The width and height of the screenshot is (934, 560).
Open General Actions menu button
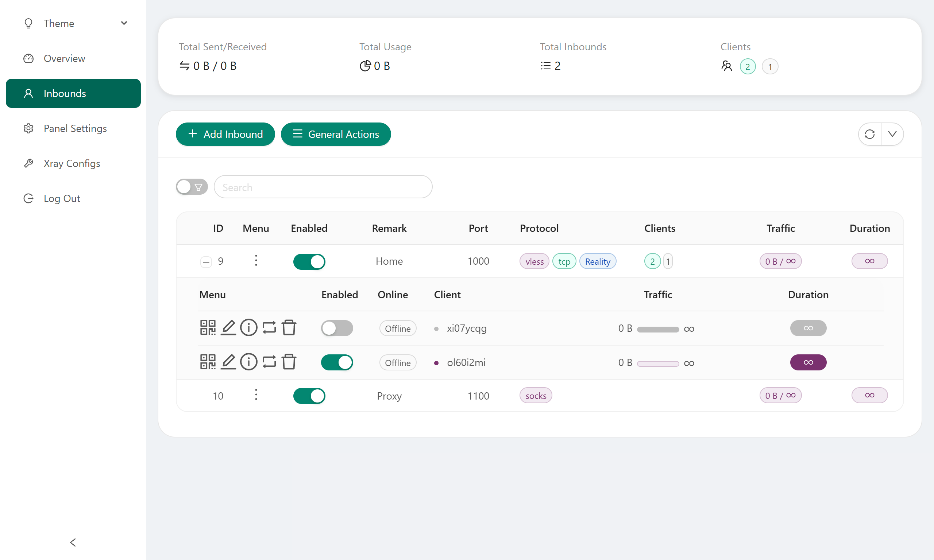[336, 134]
